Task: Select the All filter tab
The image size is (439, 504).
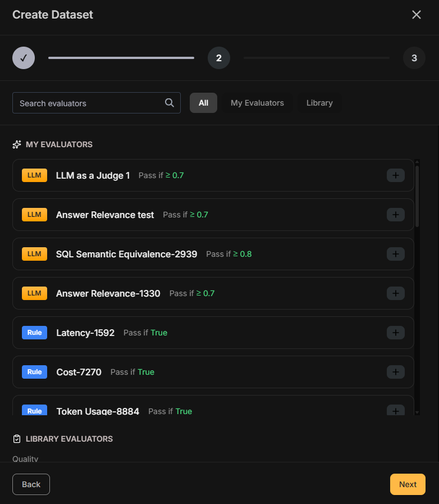Action: 203,103
